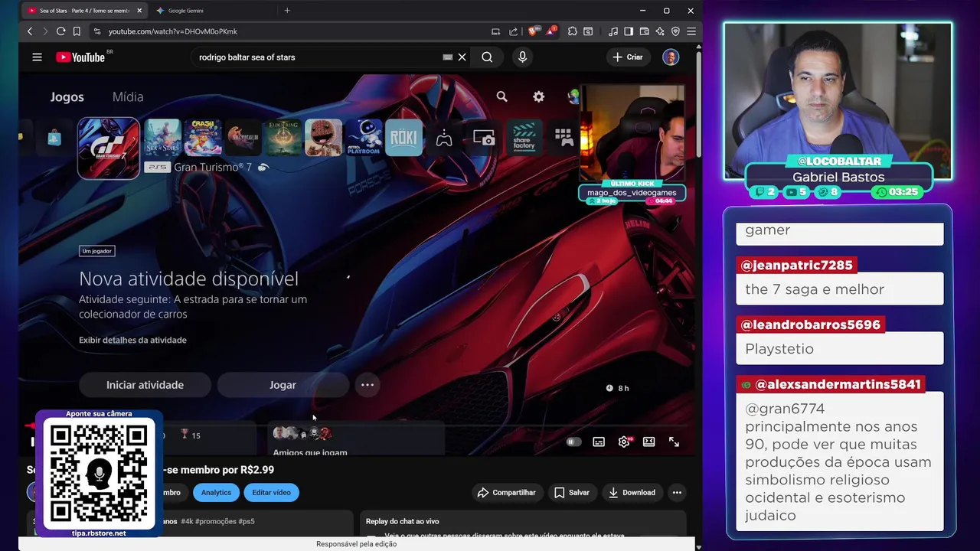Select the PlayStation Store bag icon

54,139
